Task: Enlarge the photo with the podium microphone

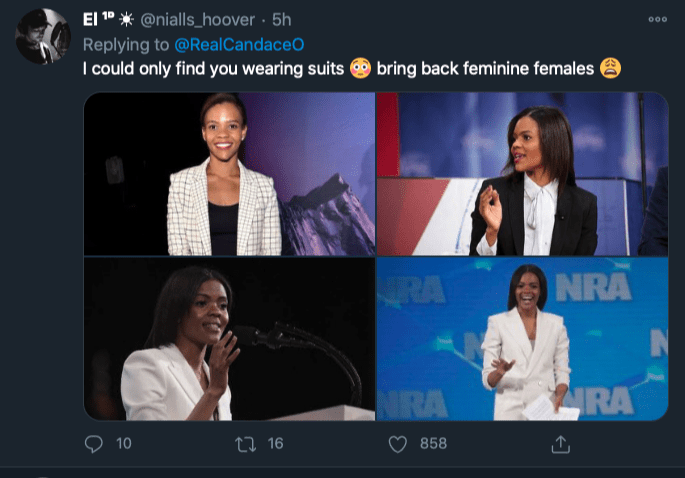Action: 229,339
